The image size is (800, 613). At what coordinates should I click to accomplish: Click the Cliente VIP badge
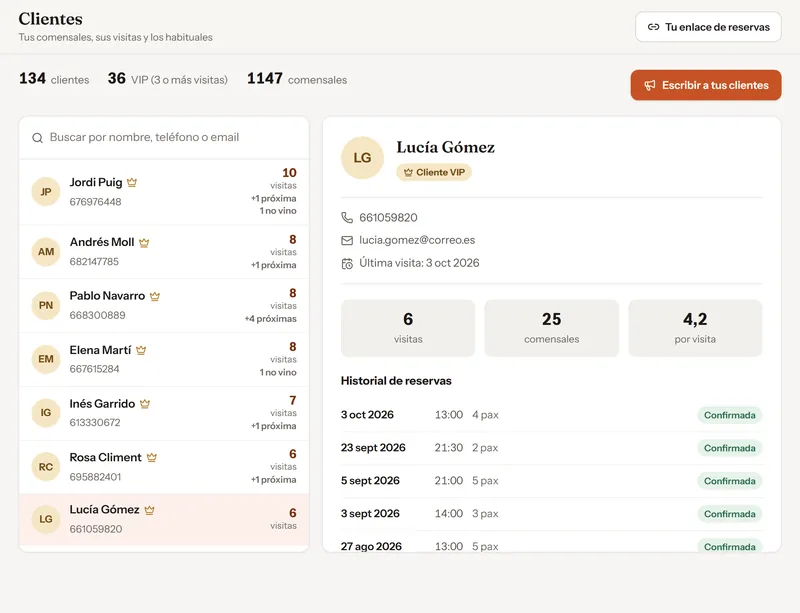point(434,173)
